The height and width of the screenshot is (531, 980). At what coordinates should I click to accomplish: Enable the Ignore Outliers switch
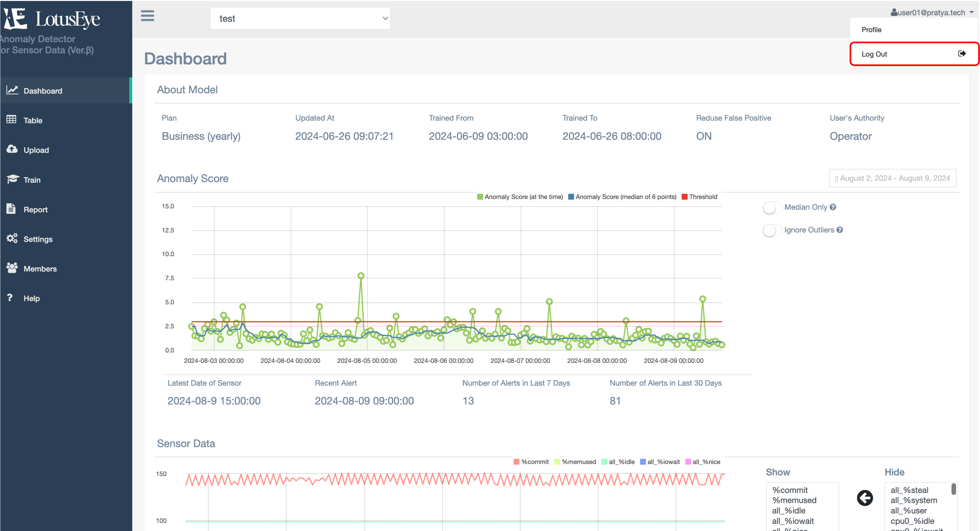pyautogui.click(x=772, y=230)
